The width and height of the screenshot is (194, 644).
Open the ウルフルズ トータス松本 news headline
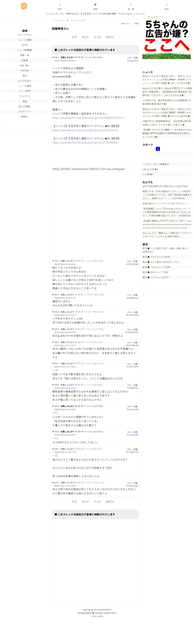tap(167, 133)
